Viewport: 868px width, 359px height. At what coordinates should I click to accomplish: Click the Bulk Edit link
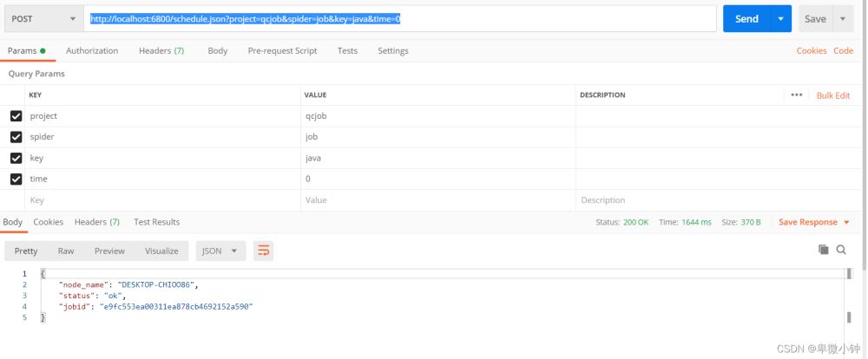(x=832, y=95)
